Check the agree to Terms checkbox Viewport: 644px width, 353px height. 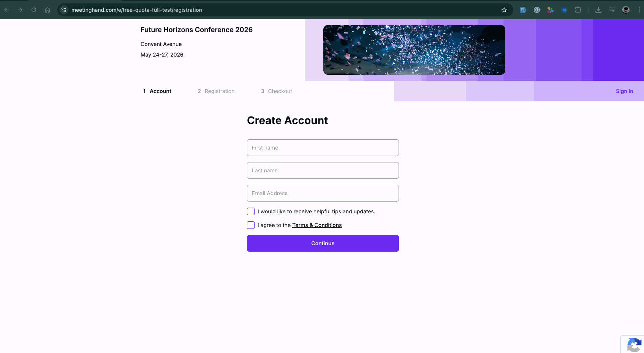251,225
